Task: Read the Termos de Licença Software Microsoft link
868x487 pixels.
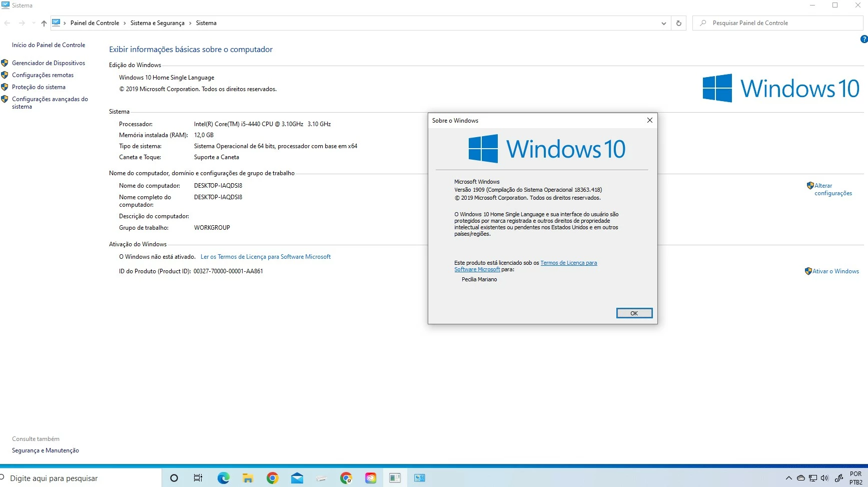Action: pos(266,257)
